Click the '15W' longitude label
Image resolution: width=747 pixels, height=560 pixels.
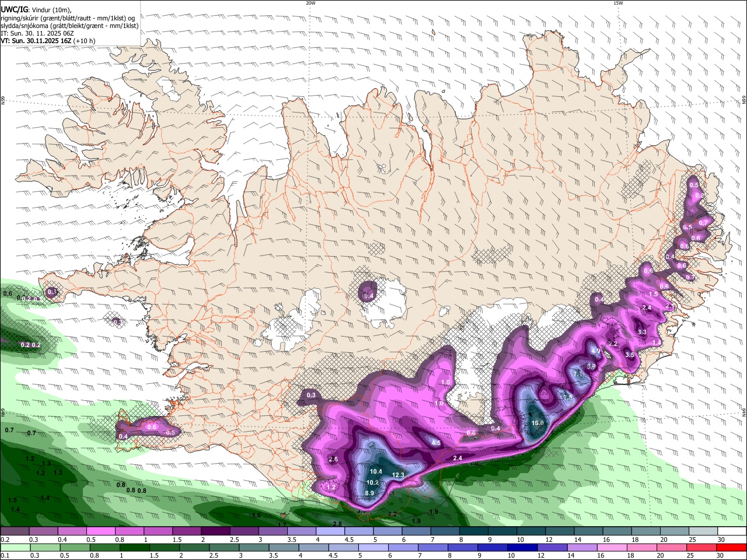pyautogui.click(x=618, y=3)
